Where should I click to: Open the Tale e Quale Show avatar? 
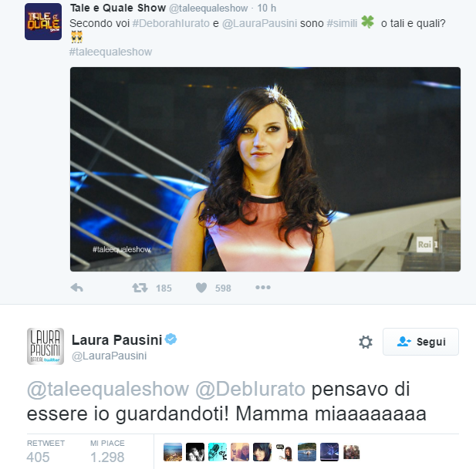point(43,22)
